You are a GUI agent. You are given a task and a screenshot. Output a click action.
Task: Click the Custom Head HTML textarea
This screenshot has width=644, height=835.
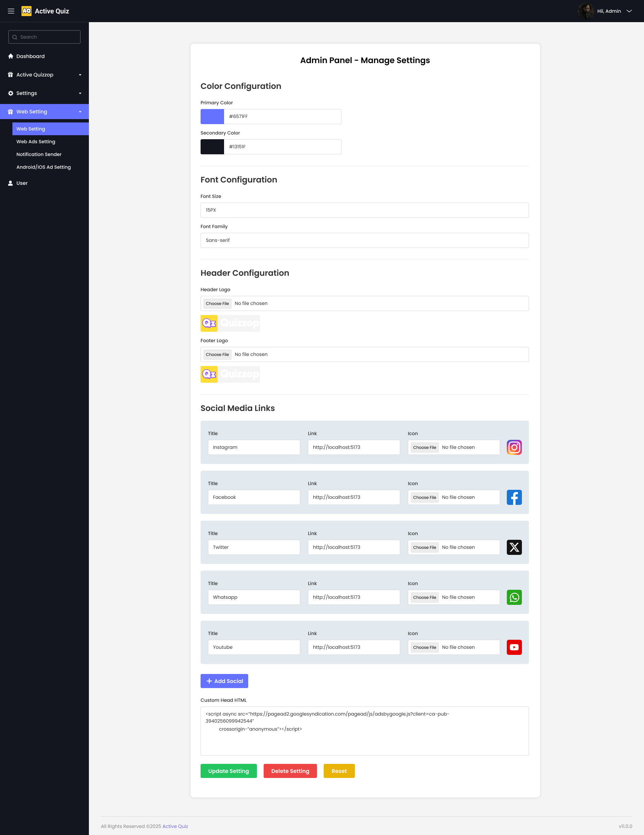(x=365, y=731)
